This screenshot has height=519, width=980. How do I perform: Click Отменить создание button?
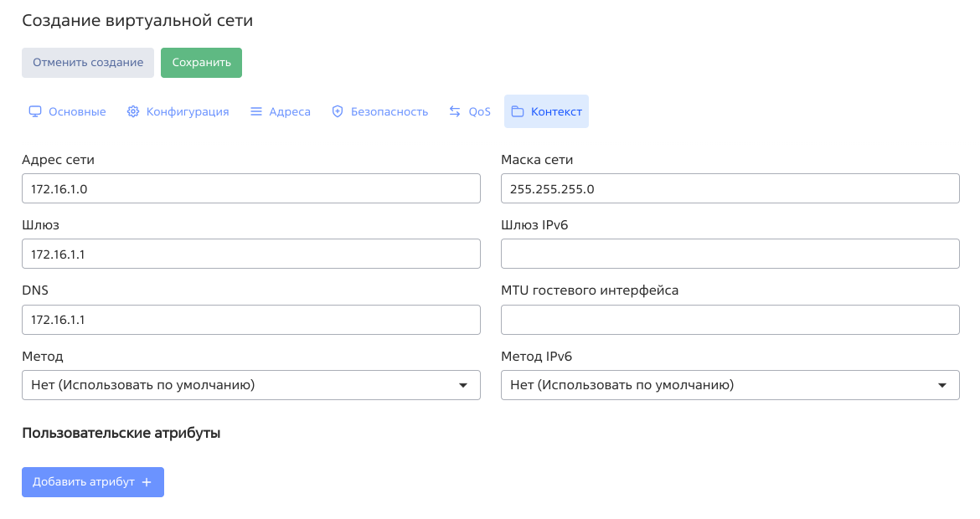click(88, 63)
